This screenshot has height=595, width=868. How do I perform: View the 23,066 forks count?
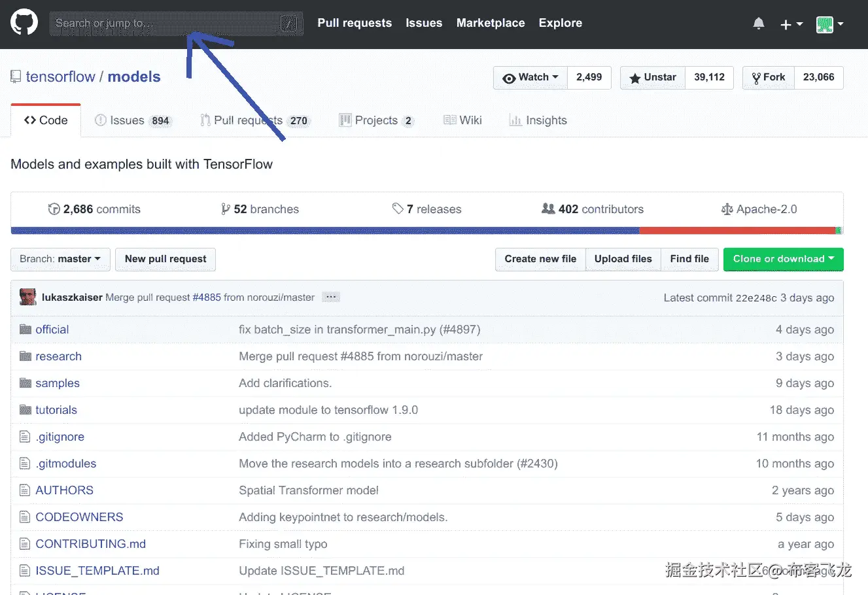pos(819,77)
